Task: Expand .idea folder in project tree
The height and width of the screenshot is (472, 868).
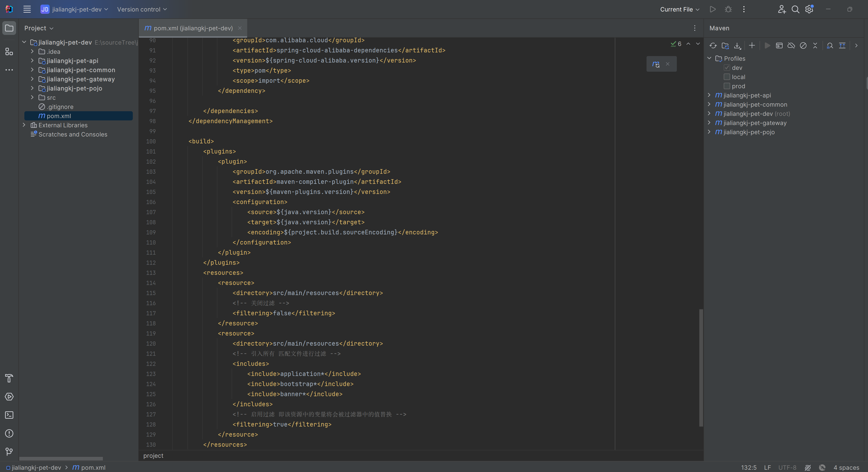Action: tap(32, 51)
